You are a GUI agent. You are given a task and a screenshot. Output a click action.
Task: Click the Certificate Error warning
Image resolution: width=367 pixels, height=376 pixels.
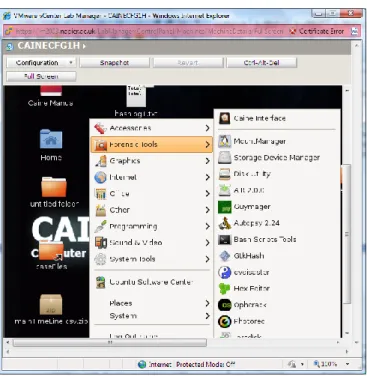pyautogui.click(x=317, y=31)
